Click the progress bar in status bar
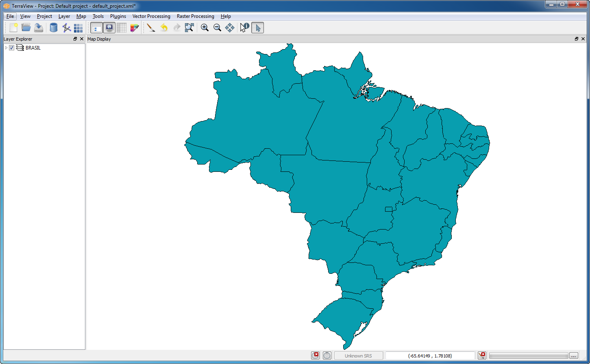590x364 pixels. [x=528, y=356]
